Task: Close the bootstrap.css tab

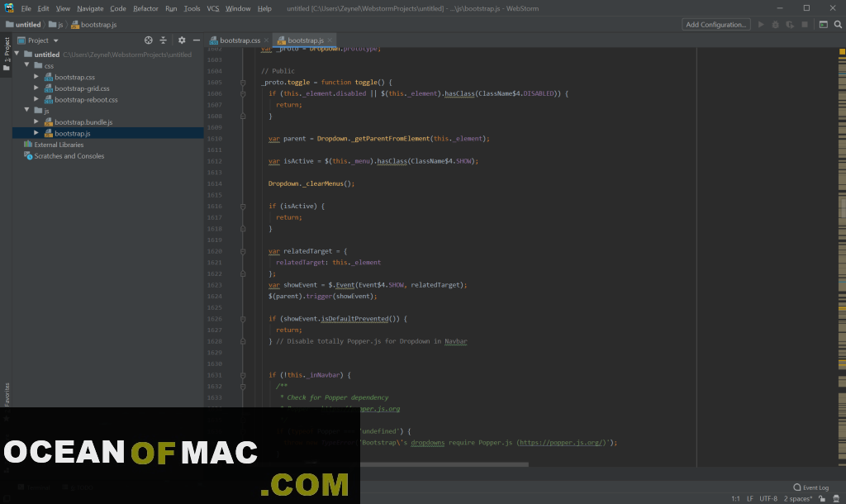Action: [267, 40]
